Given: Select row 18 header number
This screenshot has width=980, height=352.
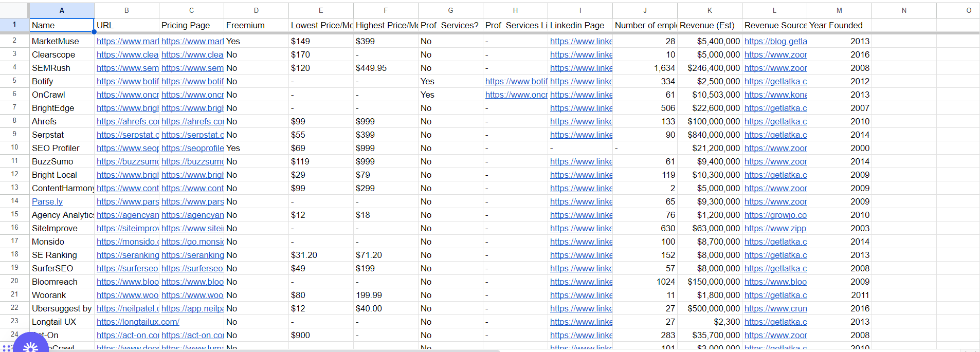Looking at the screenshot, I should 14,254.
